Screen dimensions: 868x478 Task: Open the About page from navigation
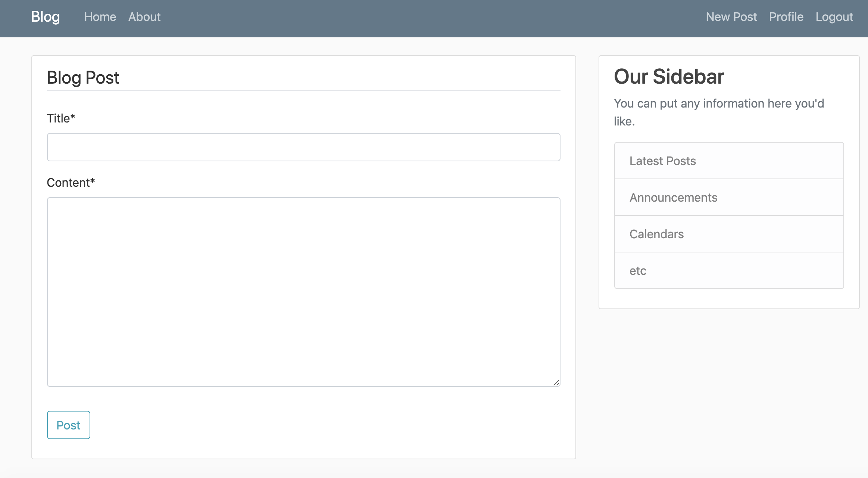pyautogui.click(x=144, y=17)
